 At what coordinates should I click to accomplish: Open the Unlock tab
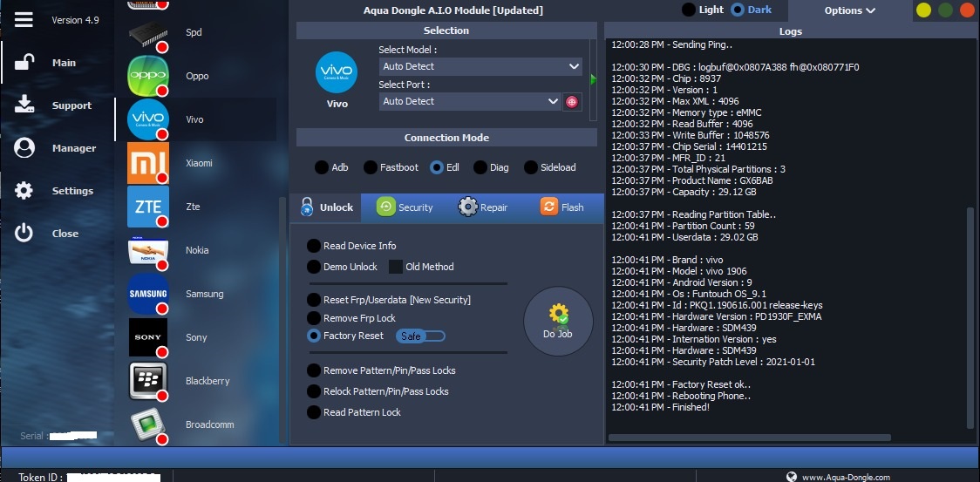coord(325,207)
